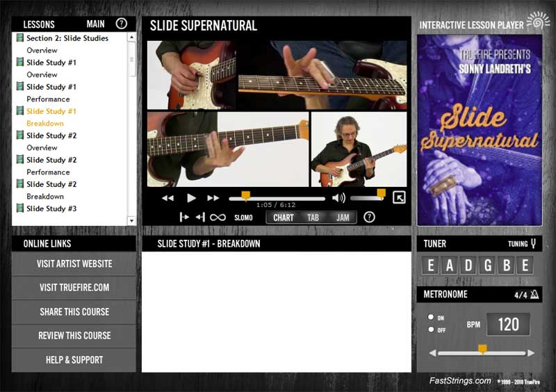Viewport: 556px width, 392px height.
Task: Click the tuning fork icon
Action: (533, 243)
